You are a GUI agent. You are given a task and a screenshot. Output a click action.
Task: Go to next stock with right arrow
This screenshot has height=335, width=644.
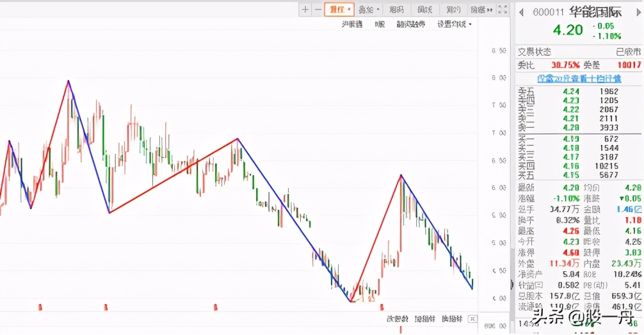coord(639,12)
